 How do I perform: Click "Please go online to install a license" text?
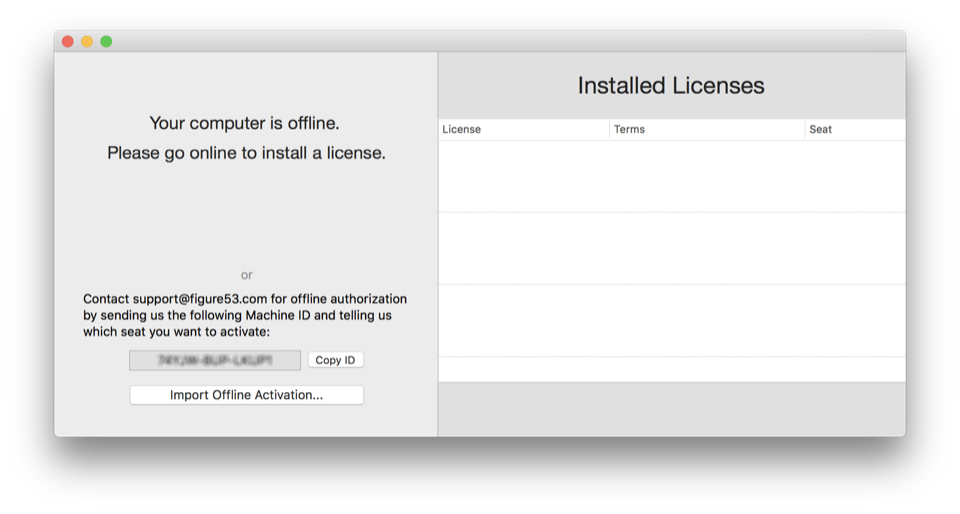[x=246, y=153]
